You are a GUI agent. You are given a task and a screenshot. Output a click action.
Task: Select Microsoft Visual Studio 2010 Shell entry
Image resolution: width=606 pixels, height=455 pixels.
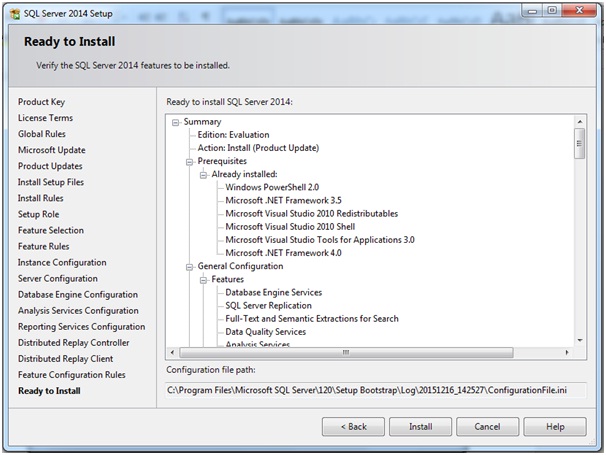pyautogui.click(x=290, y=227)
